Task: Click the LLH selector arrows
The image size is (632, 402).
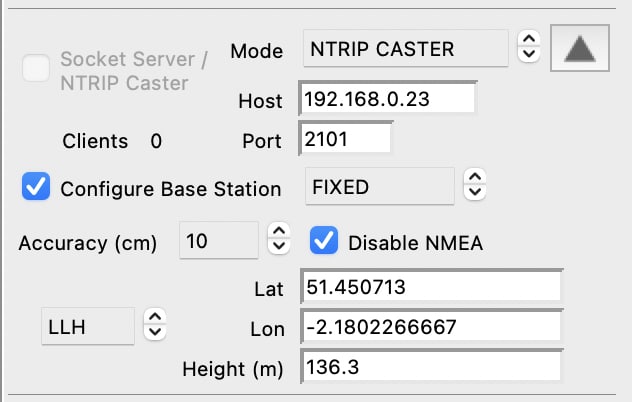Action: tap(155, 325)
